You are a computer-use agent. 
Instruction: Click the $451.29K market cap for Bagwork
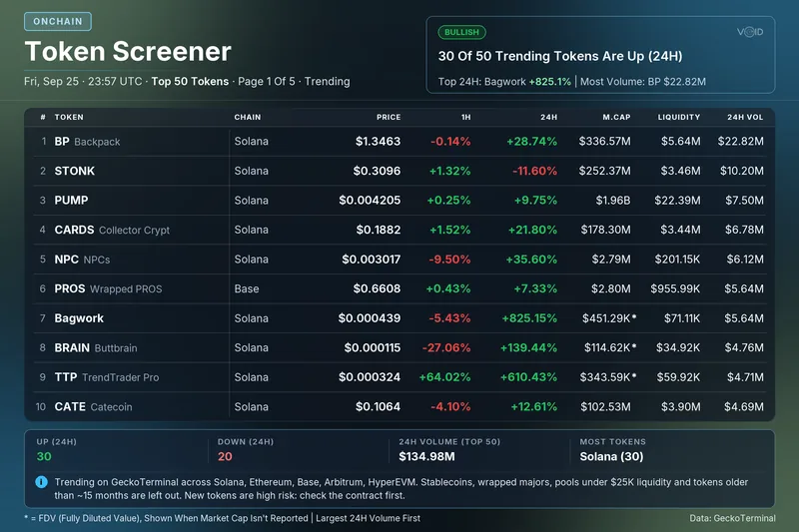[609, 318]
